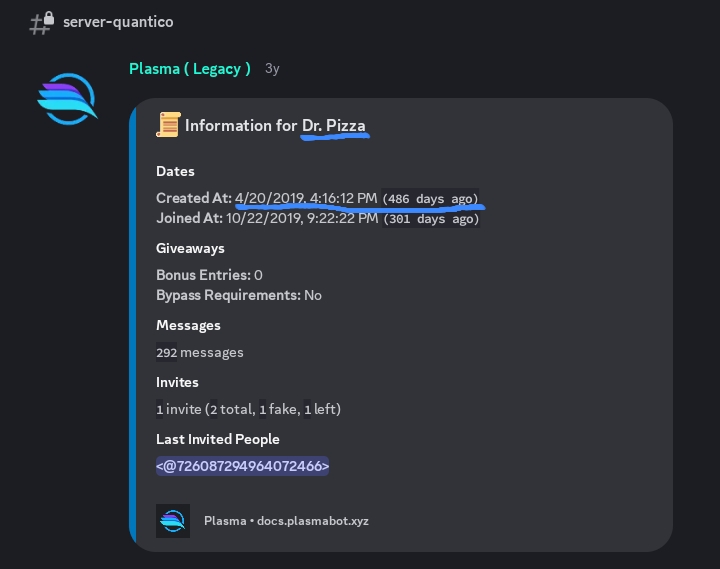Click the Last Invited People heading
Viewport: 720px width, 569px height.
(x=217, y=439)
